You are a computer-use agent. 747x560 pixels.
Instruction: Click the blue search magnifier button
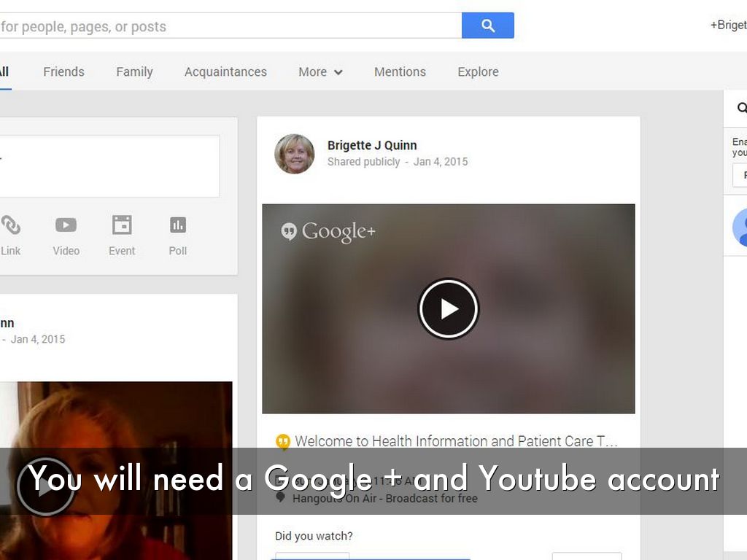click(488, 26)
